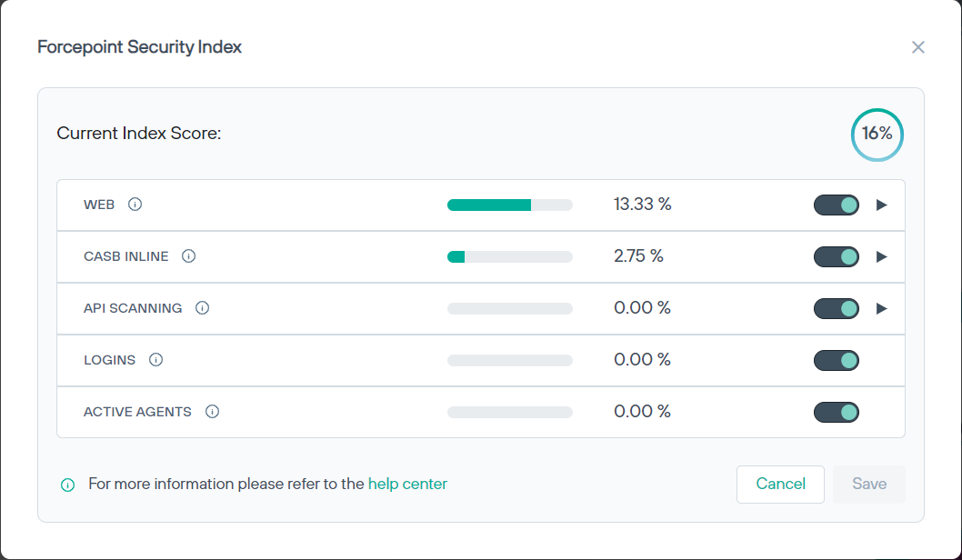Image resolution: width=962 pixels, height=560 pixels.
Task: Close the Forcepoint Security Index dialog
Action: (918, 47)
